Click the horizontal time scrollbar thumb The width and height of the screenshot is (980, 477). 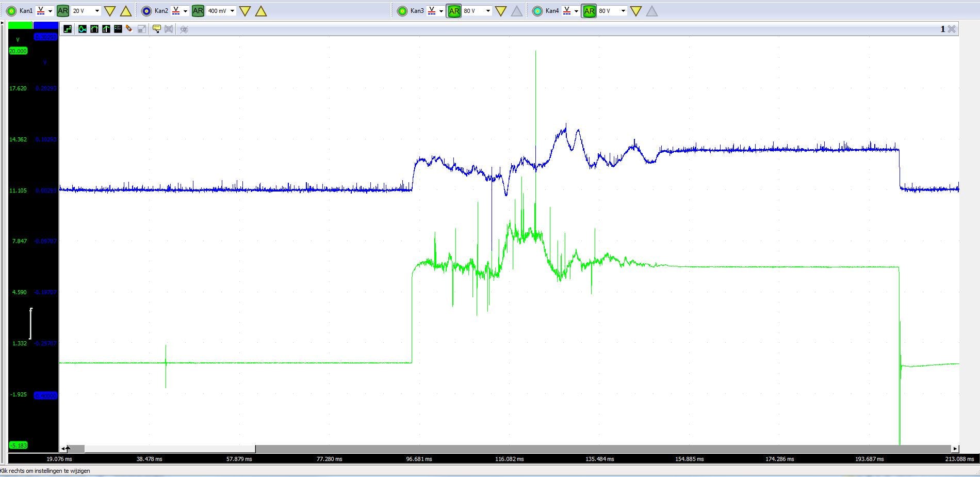click(x=169, y=449)
